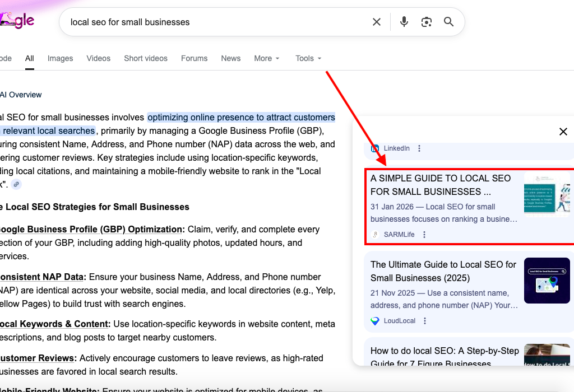Viewport: 574px width, 392px height.
Task: Select the Forums tab
Action: pos(194,58)
